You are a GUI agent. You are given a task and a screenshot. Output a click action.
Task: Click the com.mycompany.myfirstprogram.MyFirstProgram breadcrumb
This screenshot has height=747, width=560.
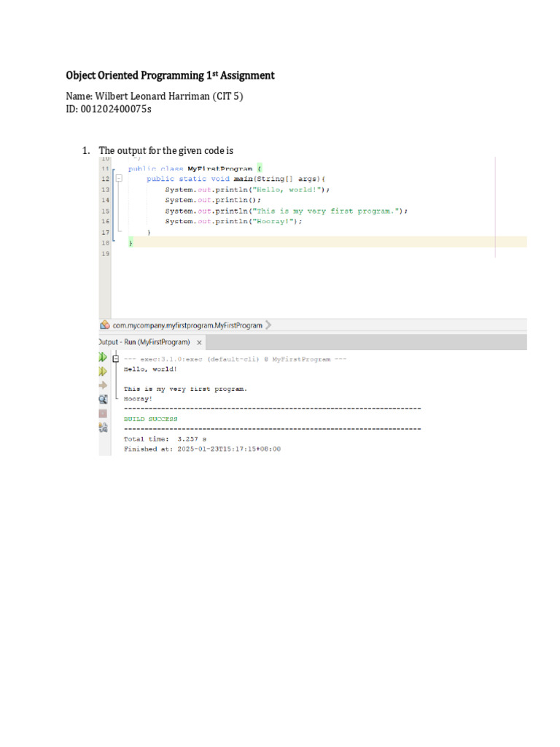click(187, 325)
